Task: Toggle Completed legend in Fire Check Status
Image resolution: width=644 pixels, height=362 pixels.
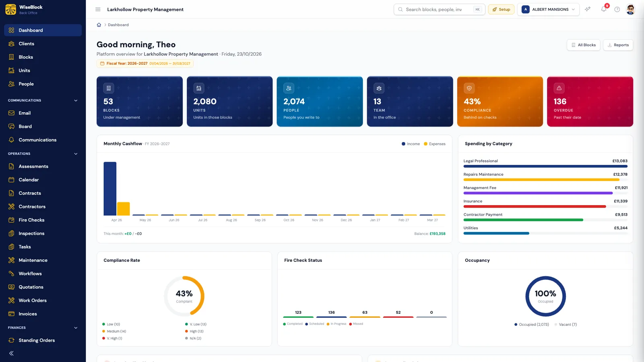Action: click(x=293, y=324)
